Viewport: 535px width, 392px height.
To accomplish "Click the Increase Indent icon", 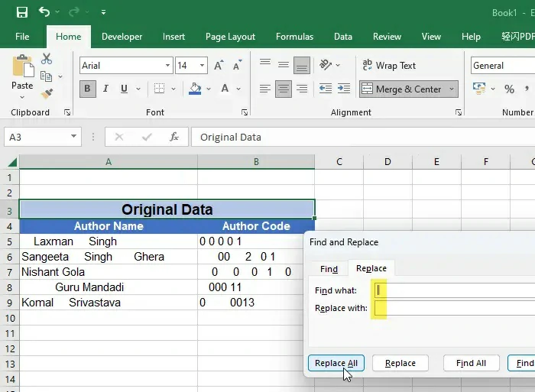I will [x=345, y=89].
